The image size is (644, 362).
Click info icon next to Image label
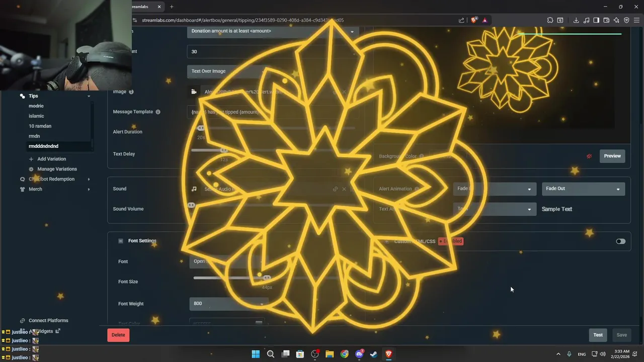coord(131,92)
